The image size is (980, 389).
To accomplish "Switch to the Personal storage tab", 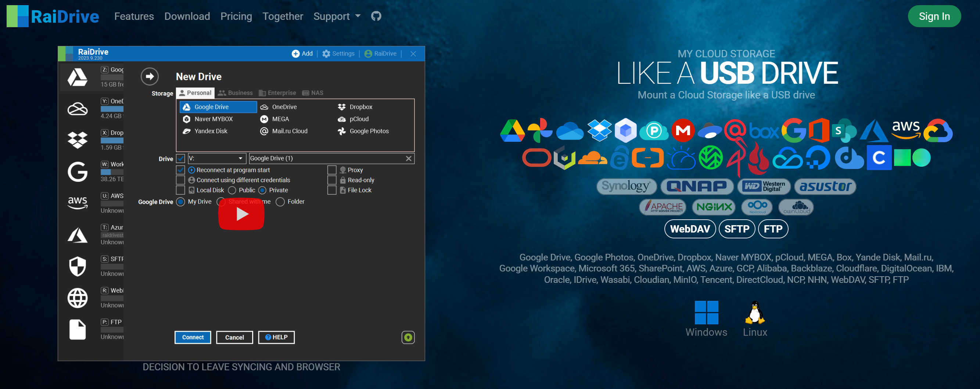I will [x=195, y=93].
